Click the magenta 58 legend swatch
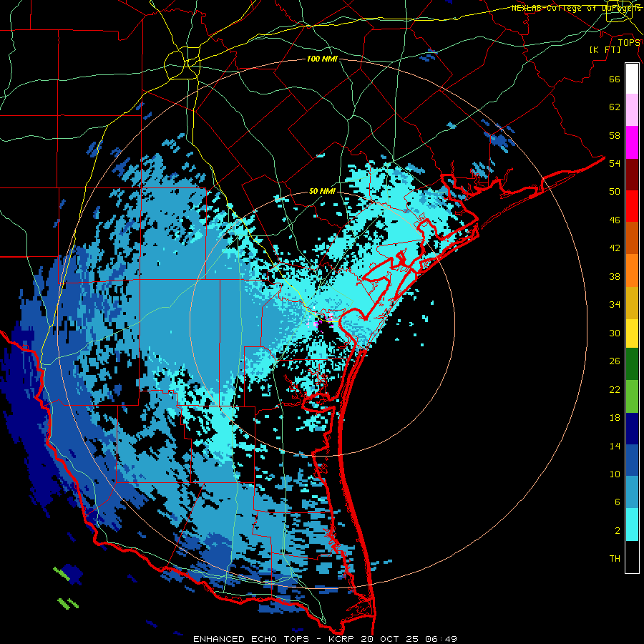644x644 pixels. coord(632,142)
